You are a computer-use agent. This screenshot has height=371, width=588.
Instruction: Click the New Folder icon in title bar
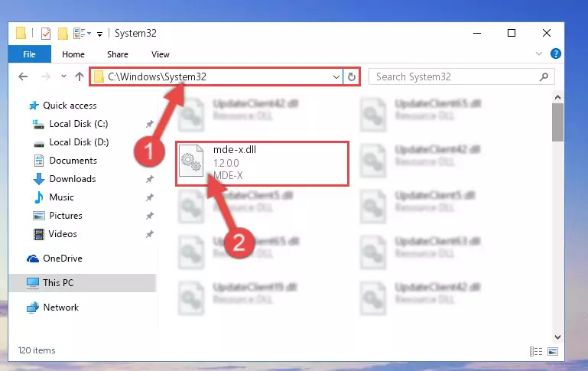click(x=63, y=34)
